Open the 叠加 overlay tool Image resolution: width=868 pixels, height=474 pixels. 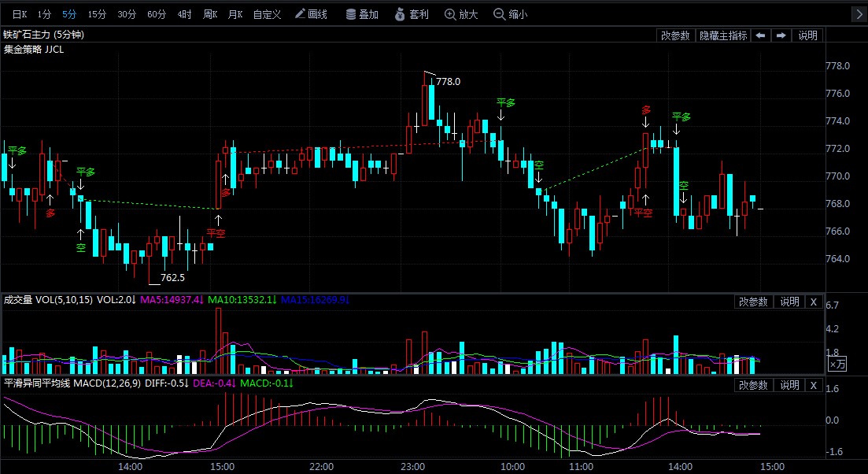pyautogui.click(x=362, y=14)
